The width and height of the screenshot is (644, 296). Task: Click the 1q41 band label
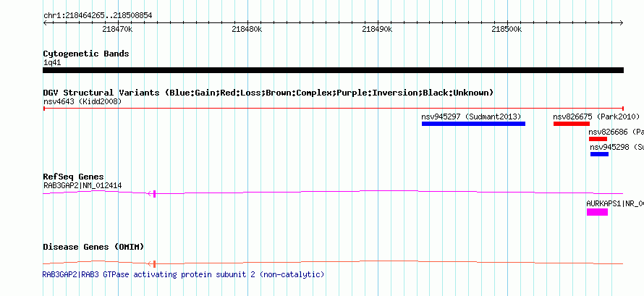[x=52, y=63]
